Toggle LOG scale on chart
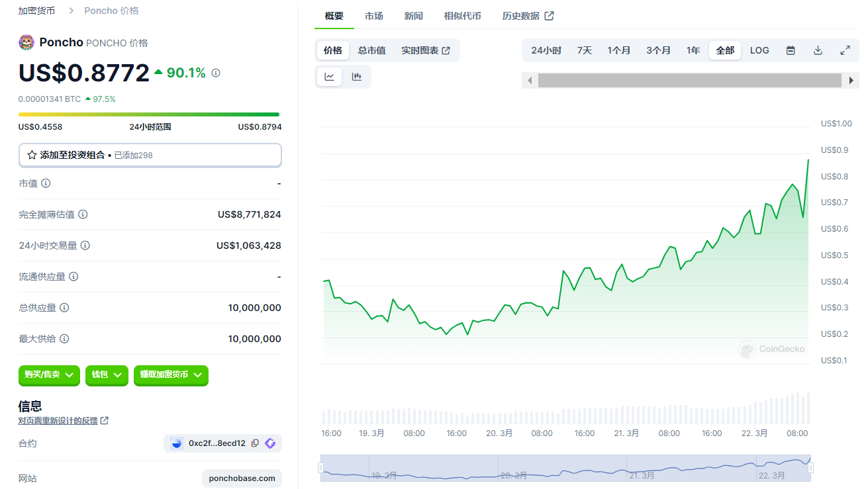The height and width of the screenshot is (489, 868). pos(759,50)
